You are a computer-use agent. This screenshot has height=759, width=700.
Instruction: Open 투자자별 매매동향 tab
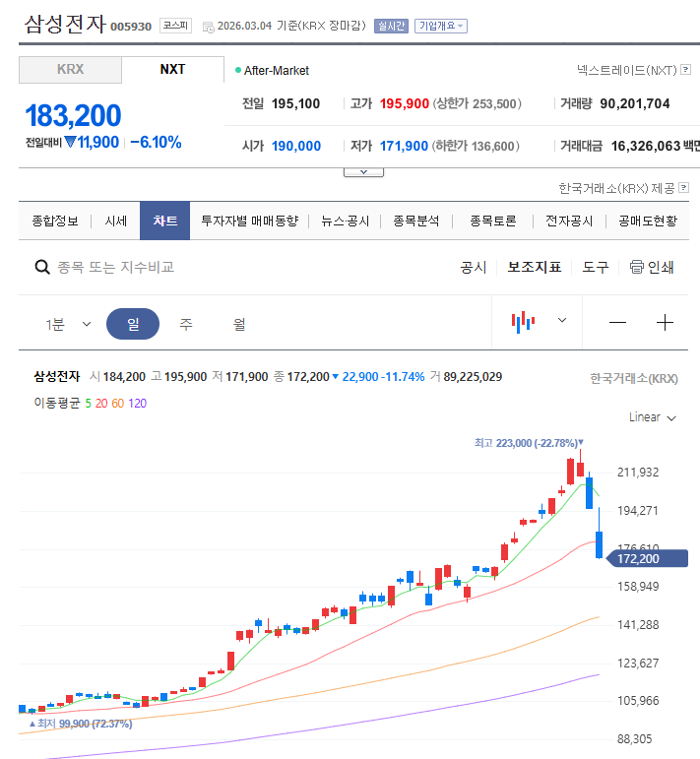tap(249, 221)
